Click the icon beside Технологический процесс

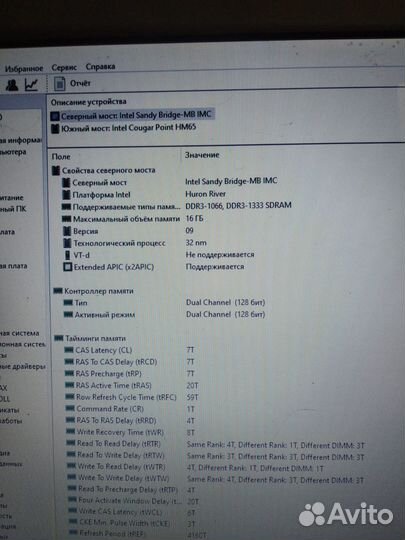click(x=67, y=243)
